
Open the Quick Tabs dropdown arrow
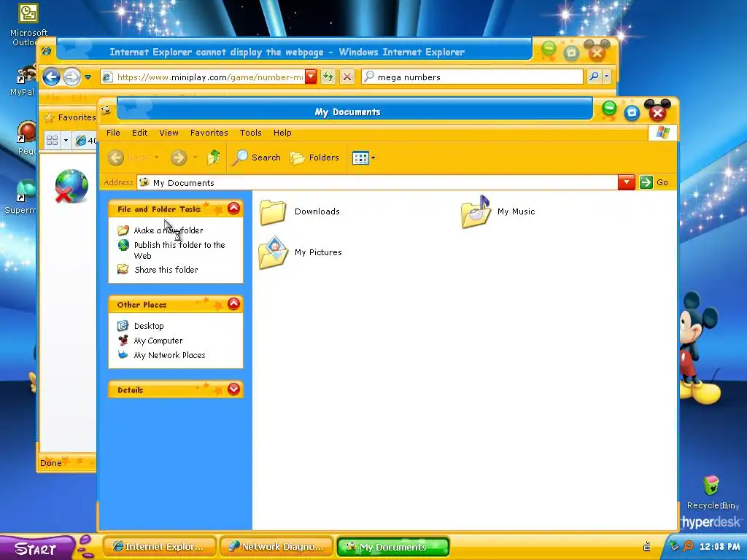66,141
